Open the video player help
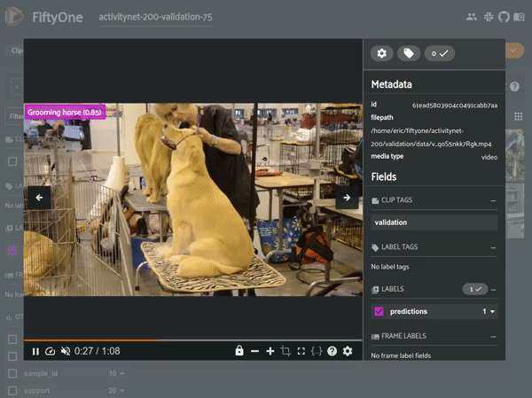532x398 pixels. point(332,352)
